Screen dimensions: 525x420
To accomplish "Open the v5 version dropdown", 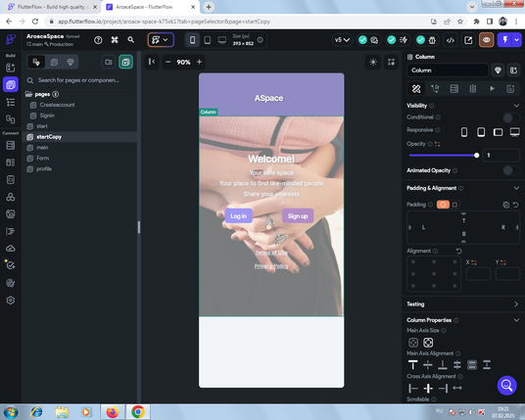I will (342, 40).
